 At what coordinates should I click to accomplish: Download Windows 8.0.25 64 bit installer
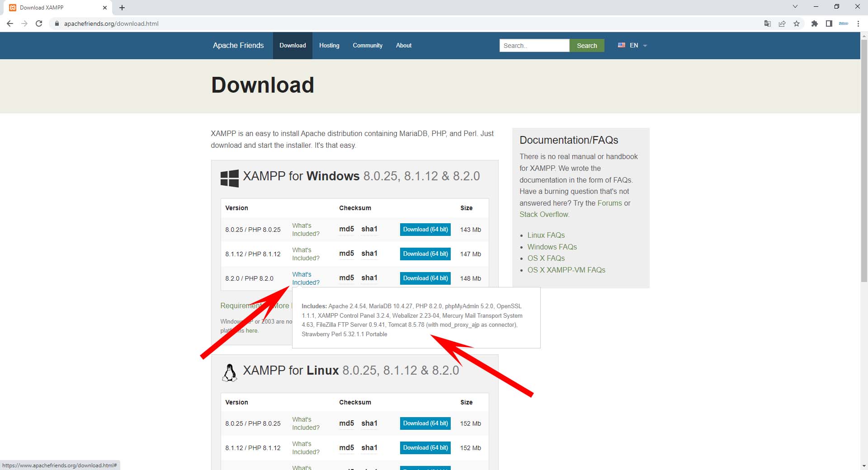(425, 230)
